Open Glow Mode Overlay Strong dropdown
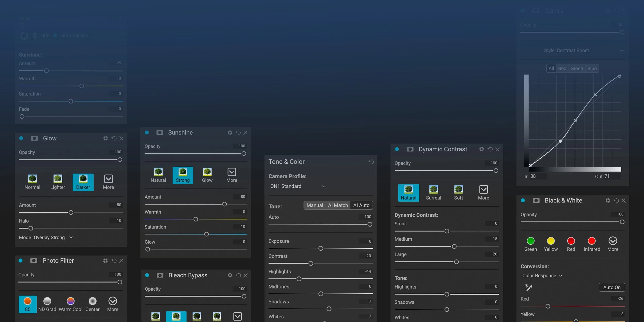 pos(53,238)
